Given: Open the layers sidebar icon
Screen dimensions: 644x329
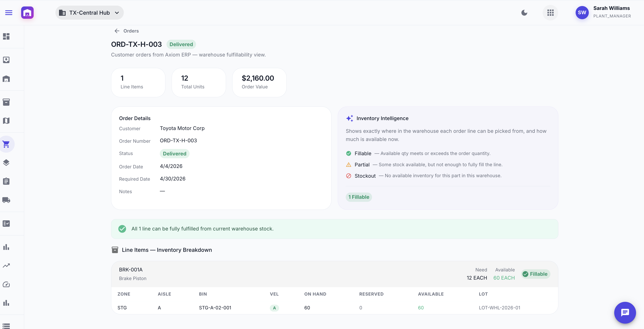Looking at the screenshot, I should [x=6, y=163].
